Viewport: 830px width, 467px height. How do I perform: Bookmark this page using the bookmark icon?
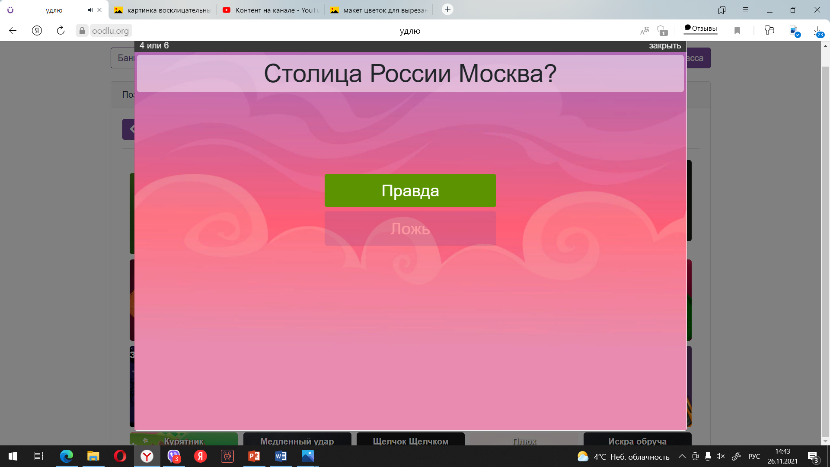point(739,31)
